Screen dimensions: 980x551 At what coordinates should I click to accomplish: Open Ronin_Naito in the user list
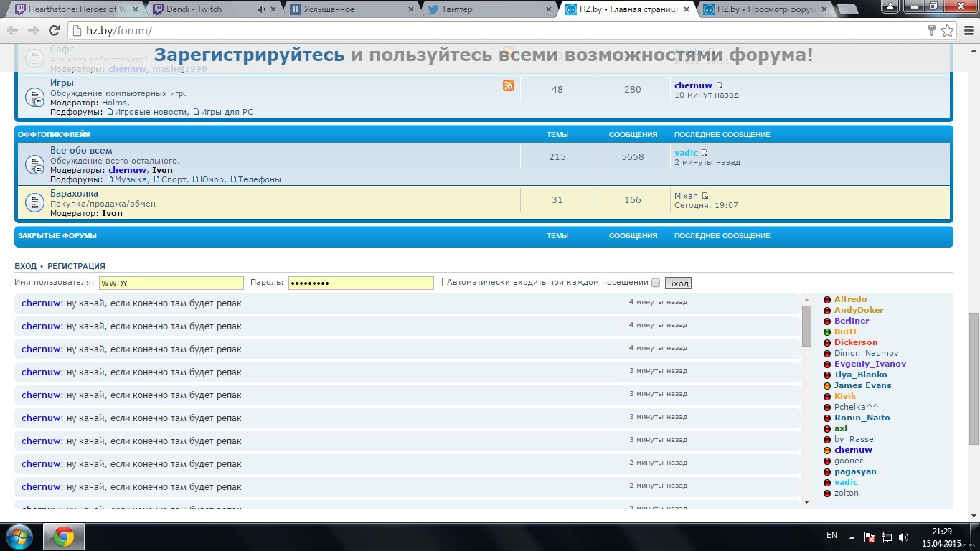[x=862, y=418]
